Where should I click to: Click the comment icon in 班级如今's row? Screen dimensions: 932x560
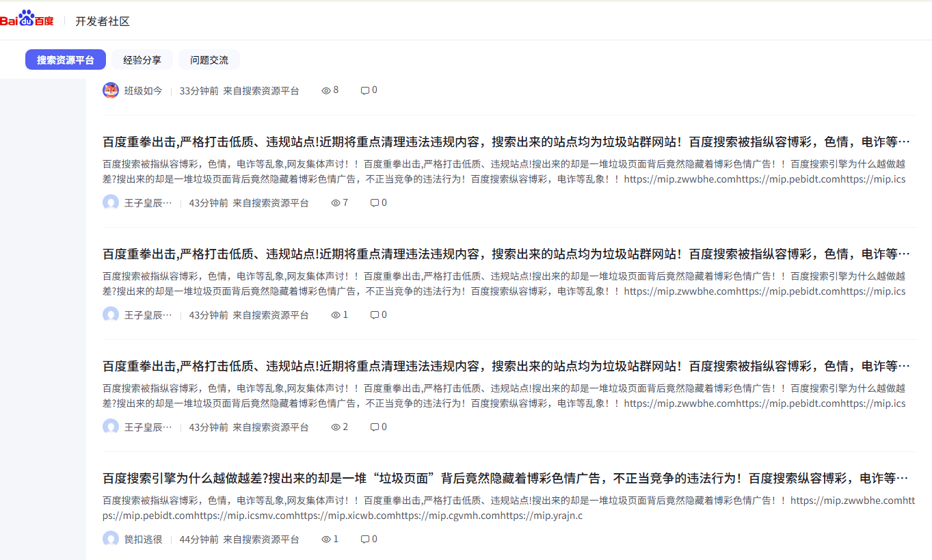coord(365,90)
